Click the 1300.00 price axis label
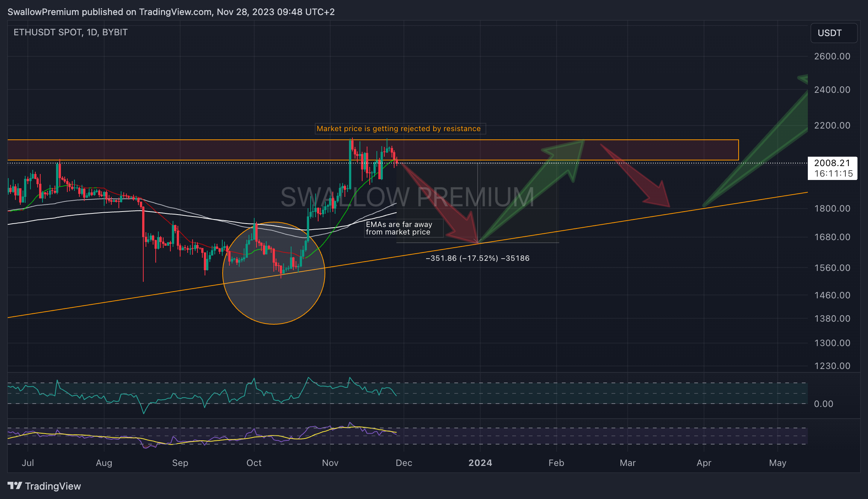 click(x=832, y=343)
